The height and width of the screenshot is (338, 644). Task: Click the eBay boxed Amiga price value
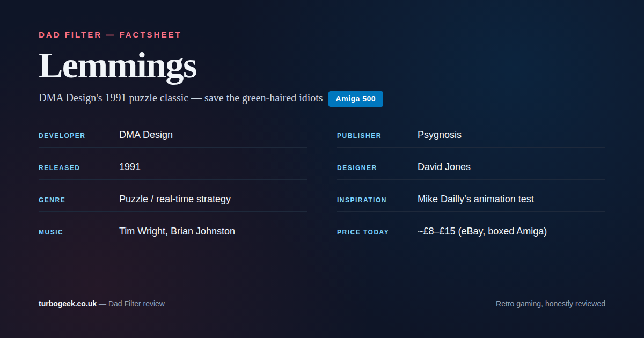coord(482,231)
